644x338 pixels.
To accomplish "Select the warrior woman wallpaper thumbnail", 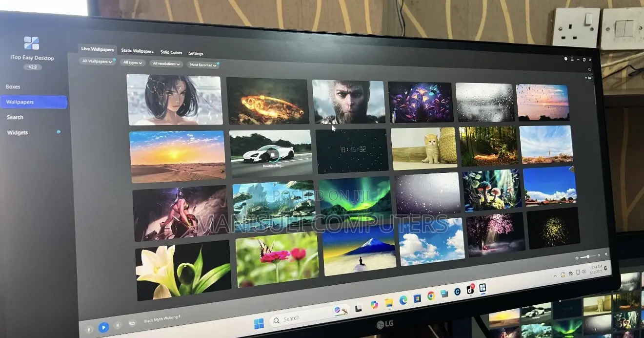I will 181,213.
